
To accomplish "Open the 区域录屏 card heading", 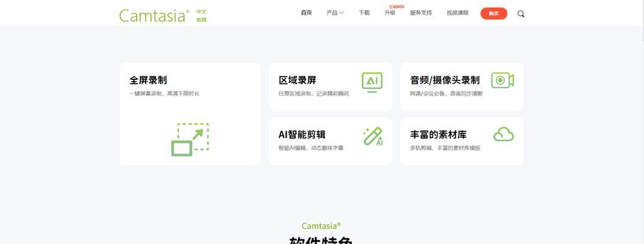I will [298, 80].
